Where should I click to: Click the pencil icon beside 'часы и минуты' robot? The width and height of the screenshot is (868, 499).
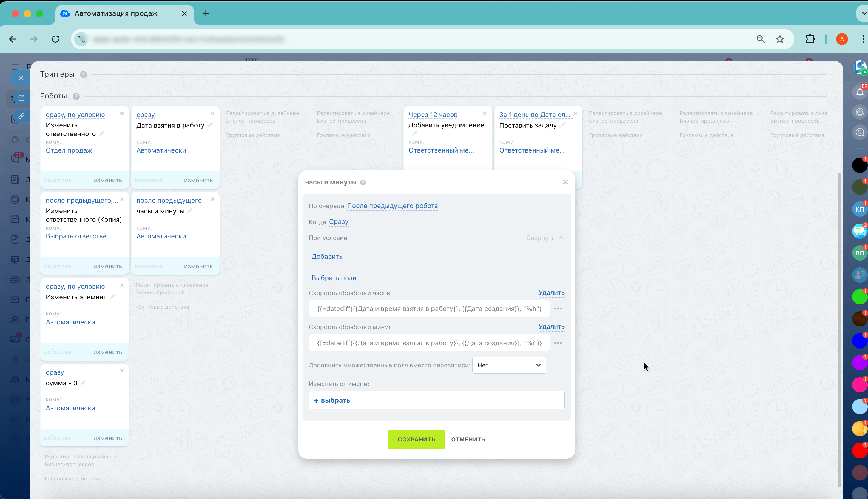coord(190,211)
